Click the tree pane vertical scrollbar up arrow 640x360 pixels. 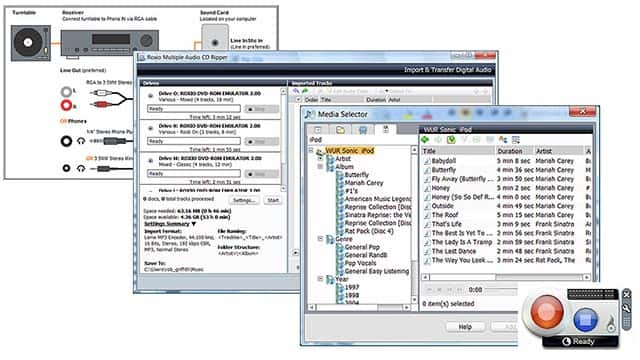click(414, 150)
